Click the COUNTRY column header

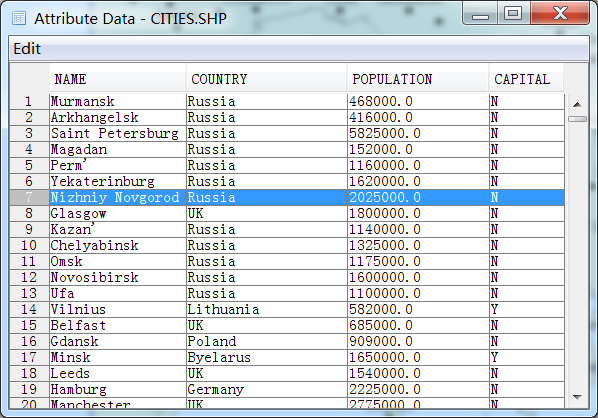pyautogui.click(x=267, y=79)
